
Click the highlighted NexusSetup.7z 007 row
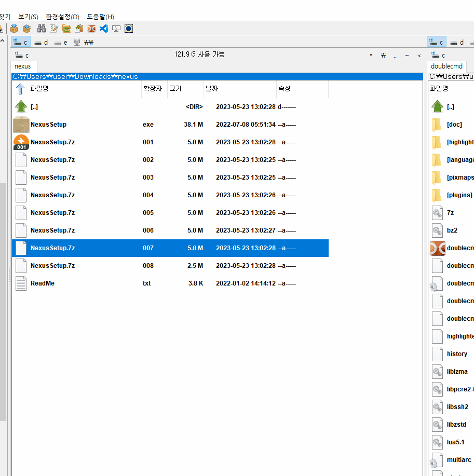point(170,248)
